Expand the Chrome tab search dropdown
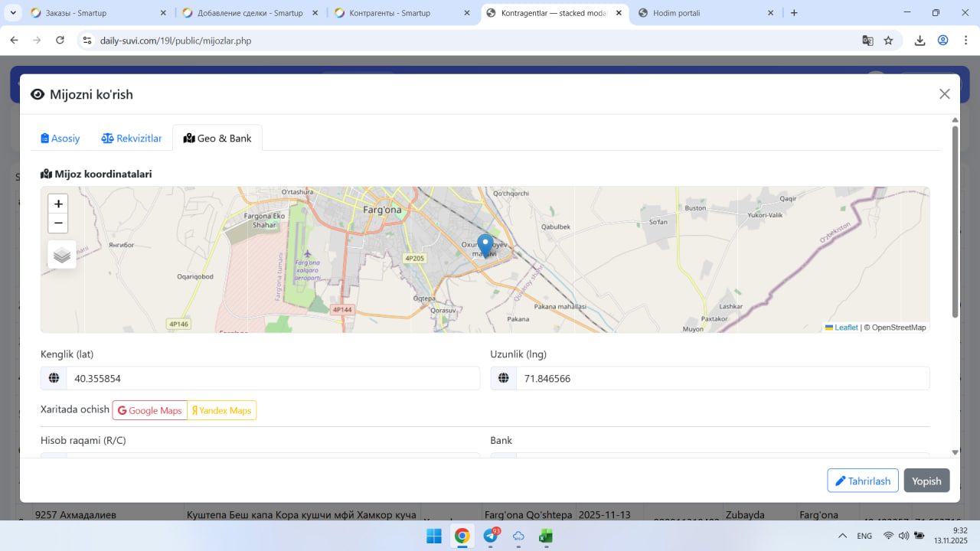This screenshot has height=551, width=980. [14, 13]
